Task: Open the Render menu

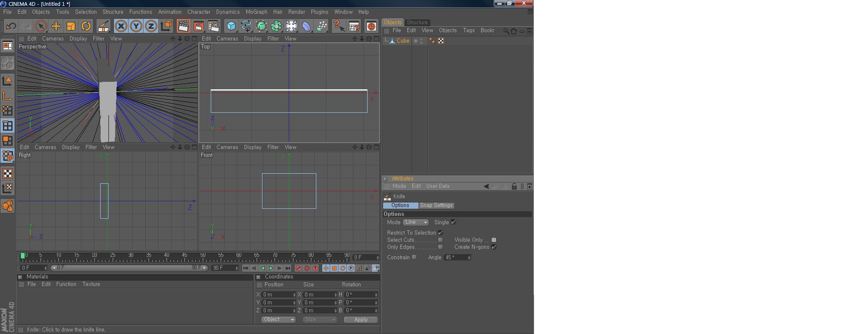Action: pos(296,12)
